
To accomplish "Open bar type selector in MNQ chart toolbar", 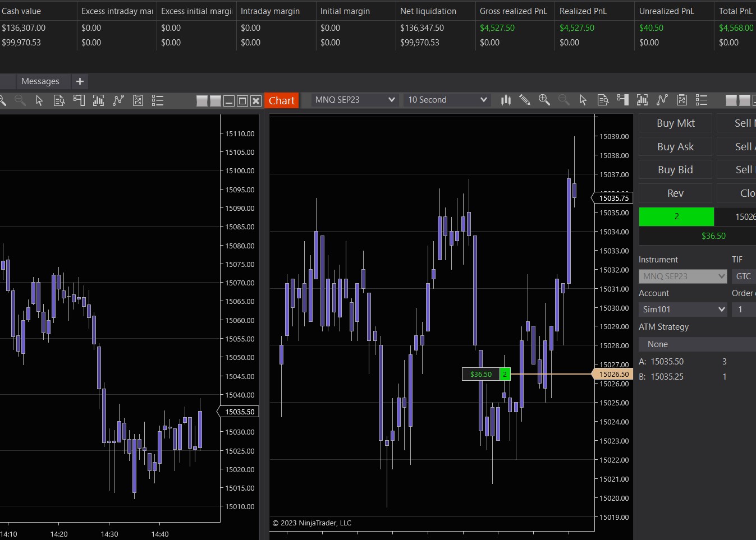I will [x=506, y=100].
